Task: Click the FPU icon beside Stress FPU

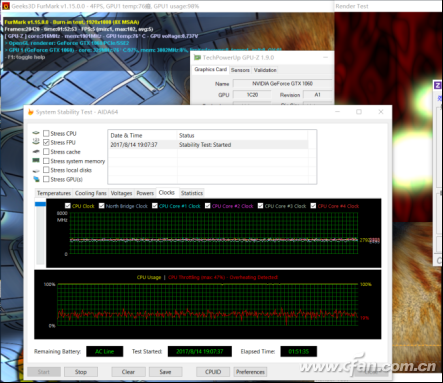Action: tap(36, 142)
